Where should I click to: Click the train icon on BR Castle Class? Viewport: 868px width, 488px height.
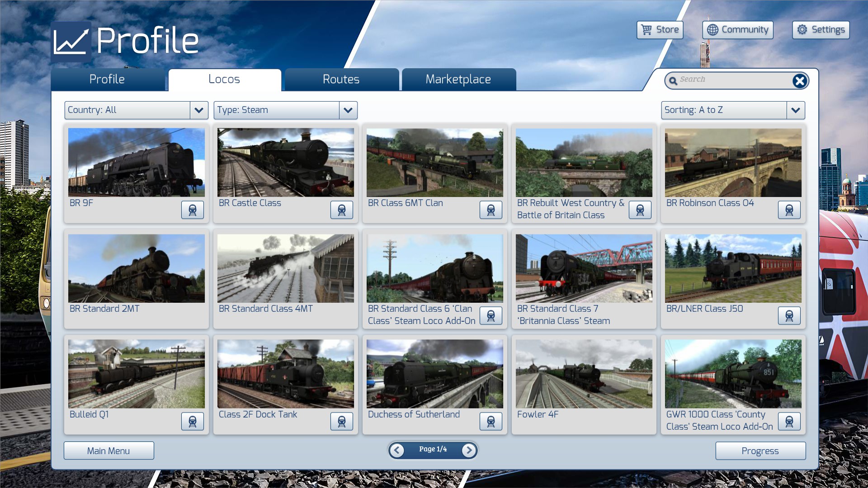(342, 210)
